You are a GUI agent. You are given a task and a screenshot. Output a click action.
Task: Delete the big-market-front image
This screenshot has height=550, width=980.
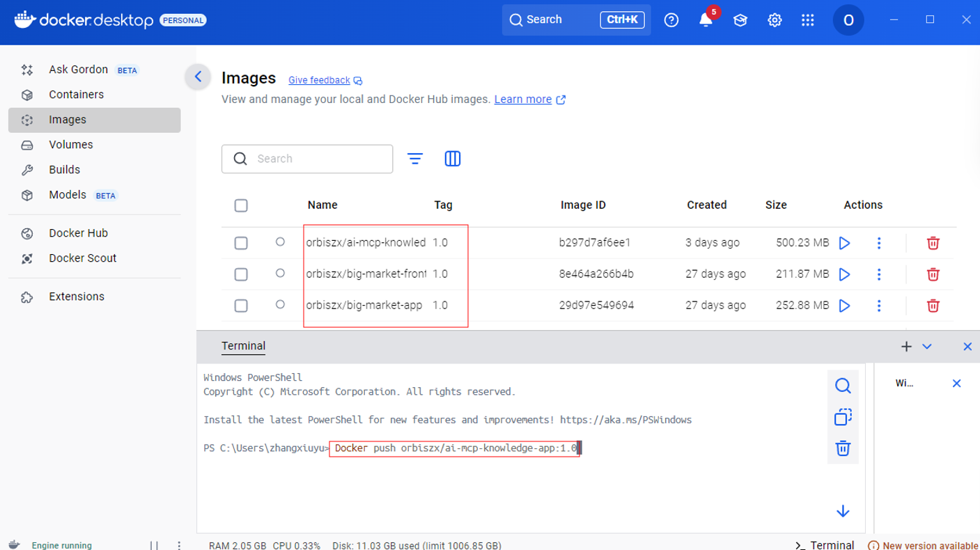(x=933, y=274)
